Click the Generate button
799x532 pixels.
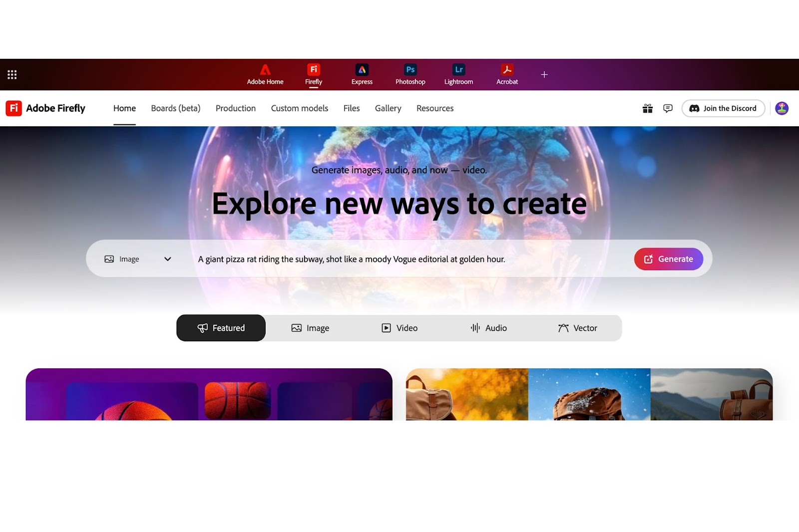pyautogui.click(x=669, y=259)
